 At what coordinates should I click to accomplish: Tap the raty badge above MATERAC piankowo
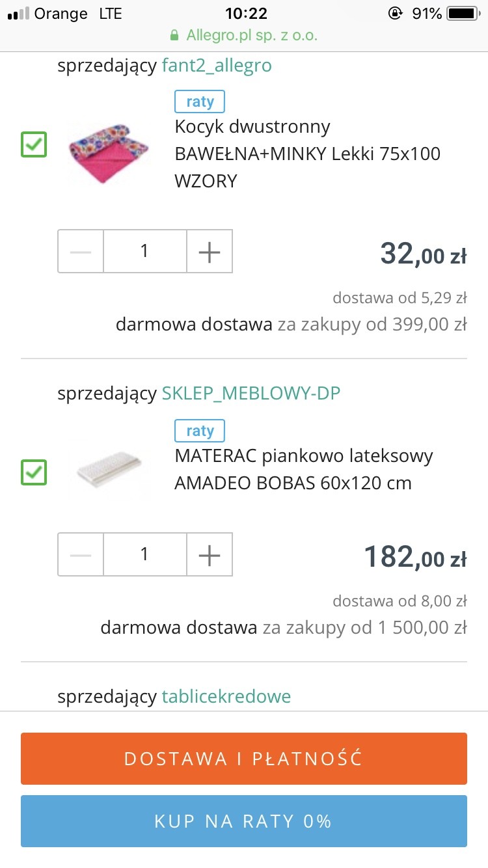click(x=199, y=431)
